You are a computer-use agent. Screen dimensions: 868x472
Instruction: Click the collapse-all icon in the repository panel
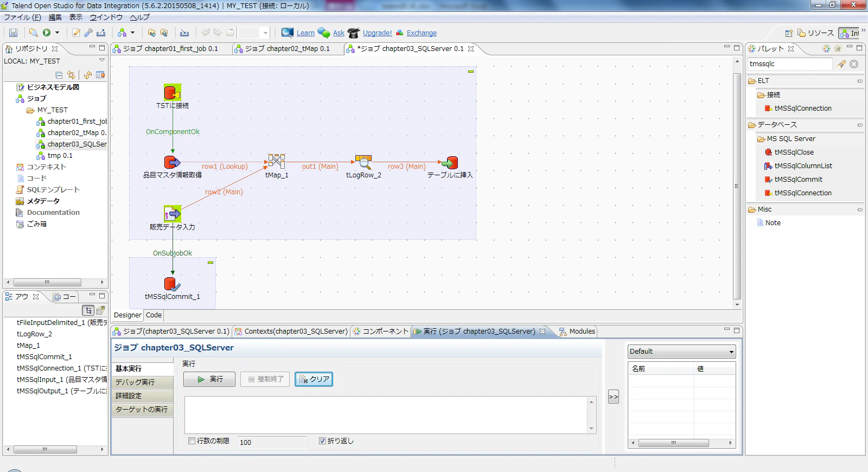point(59,75)
